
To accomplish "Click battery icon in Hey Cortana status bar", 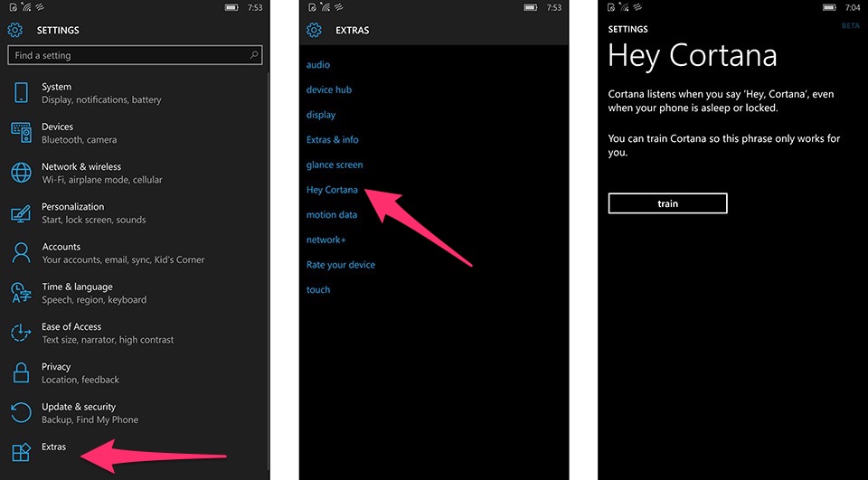I will [x=829, y=8].
